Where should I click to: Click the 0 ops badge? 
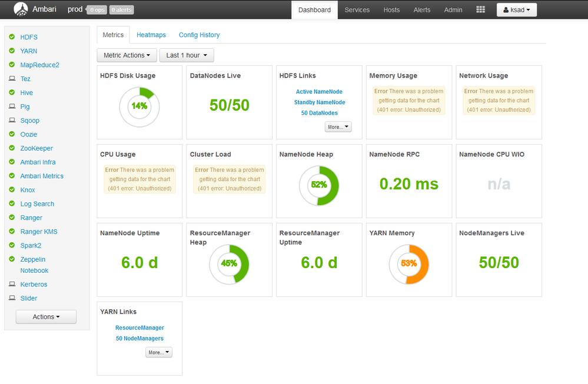(x=97, y=10)
